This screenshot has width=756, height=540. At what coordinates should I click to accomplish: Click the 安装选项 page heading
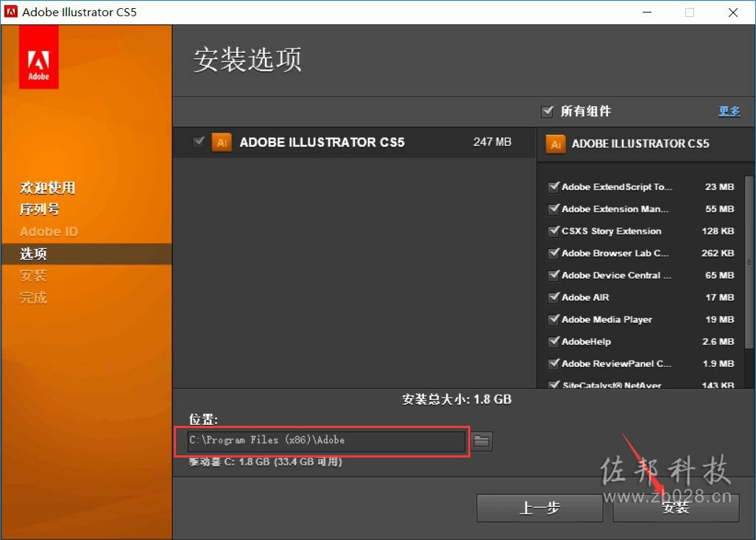point(248,60)
